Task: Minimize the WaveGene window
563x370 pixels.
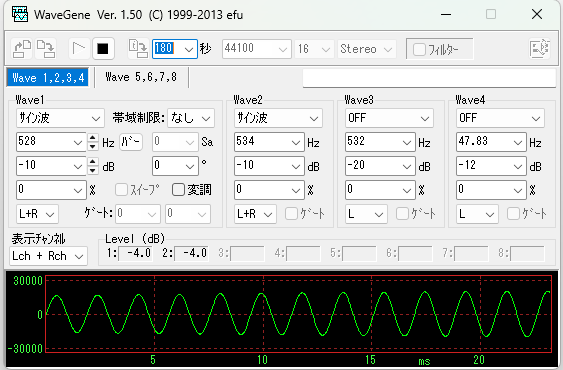Action: click(446, 14)
